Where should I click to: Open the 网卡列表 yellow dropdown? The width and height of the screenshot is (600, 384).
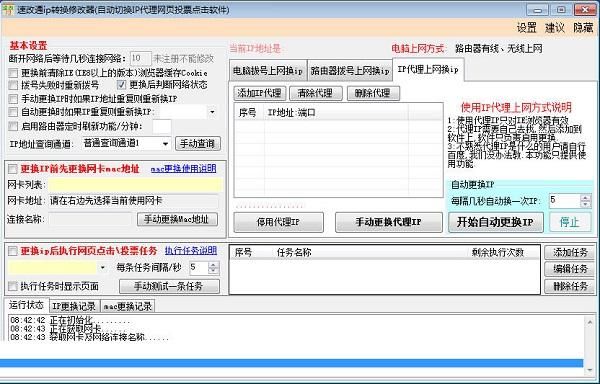[135, 185]
